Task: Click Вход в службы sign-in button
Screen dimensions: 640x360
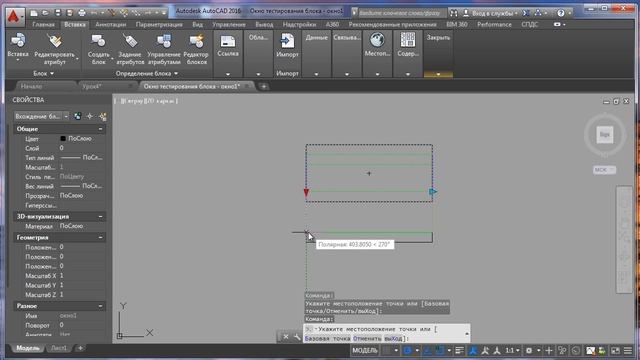Action: [x=489, y=13]
